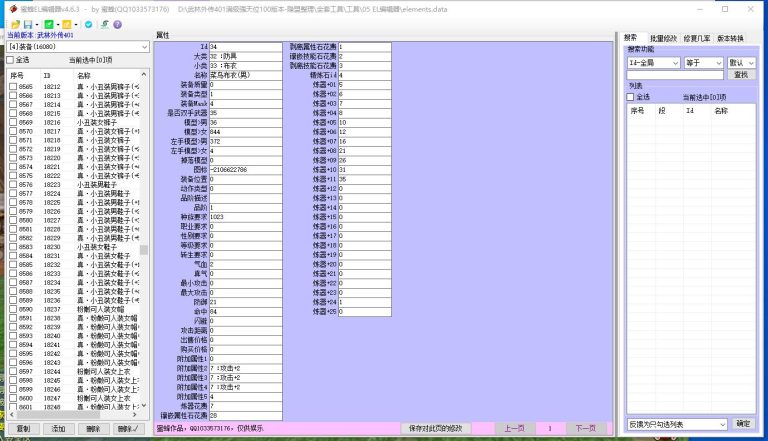Click left list scroll-up arrow
Image resolution: width=768 pixels, height=441 pixels.
pos(144,74)
